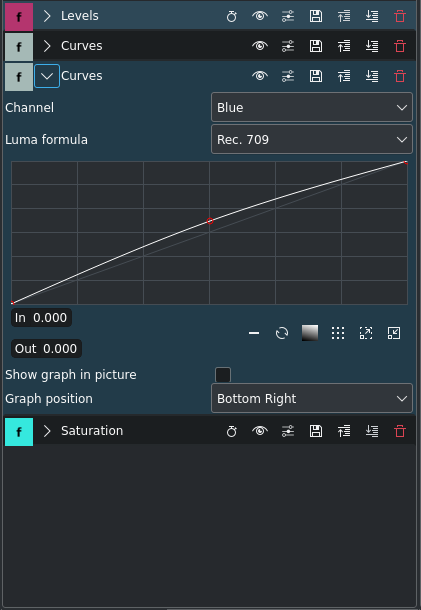Click the keyframe stopwatch icon on Saturation
Screen dimensions: 421x610
(232, 431)
